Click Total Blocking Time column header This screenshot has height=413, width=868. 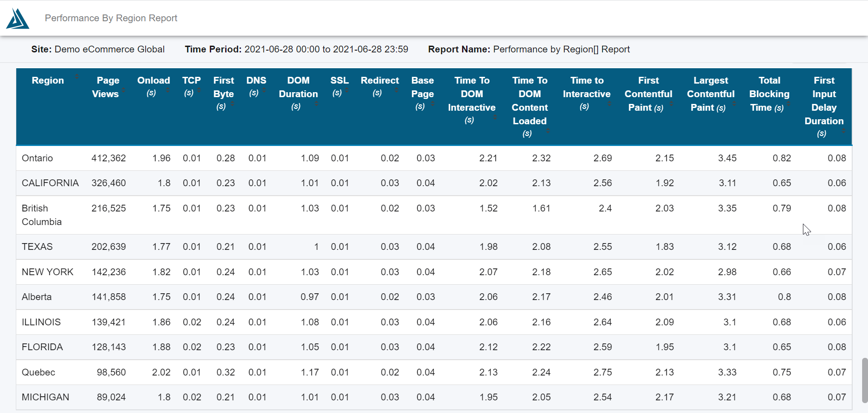[x=769, y=94]
